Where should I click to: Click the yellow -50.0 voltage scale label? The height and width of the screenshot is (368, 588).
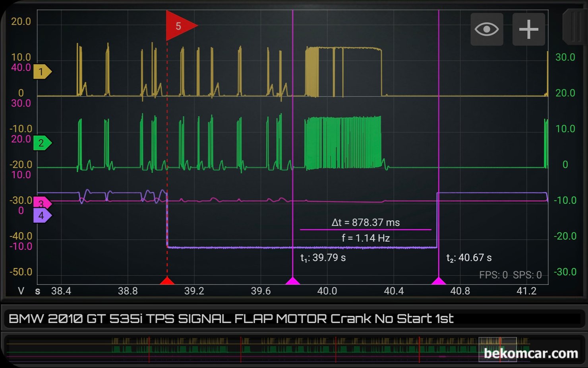[21, 272]
